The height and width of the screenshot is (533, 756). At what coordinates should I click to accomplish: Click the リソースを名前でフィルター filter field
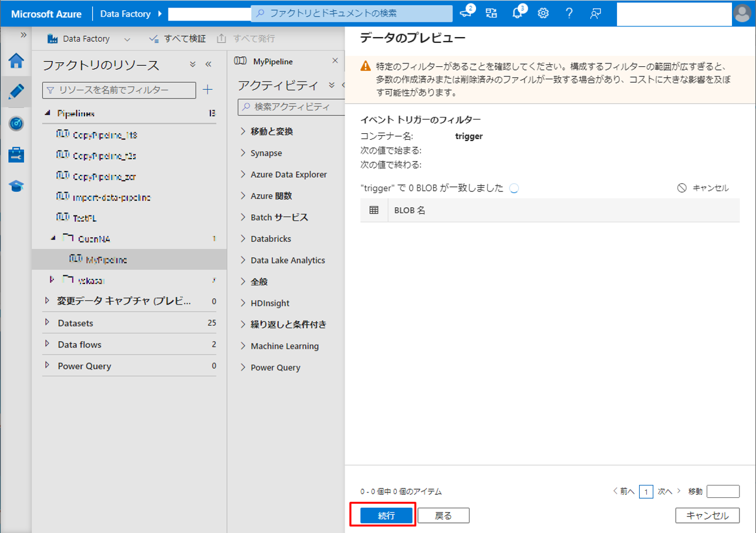coord(119,90)
